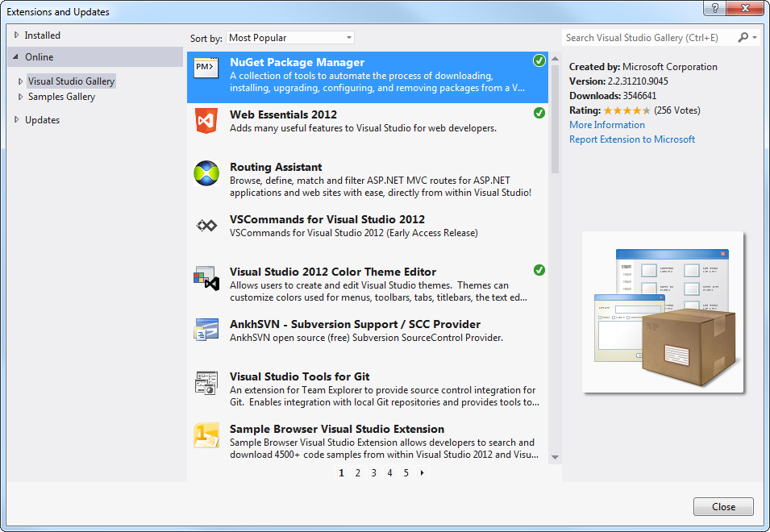Select the VSCommands extension icon
This screenshot has height=532, width=770.
coord(206,226)
